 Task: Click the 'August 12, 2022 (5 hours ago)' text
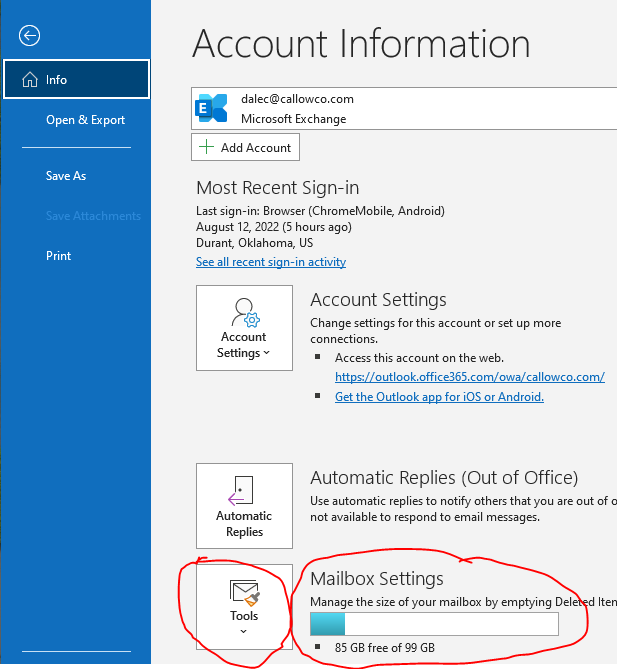point(274,227)
